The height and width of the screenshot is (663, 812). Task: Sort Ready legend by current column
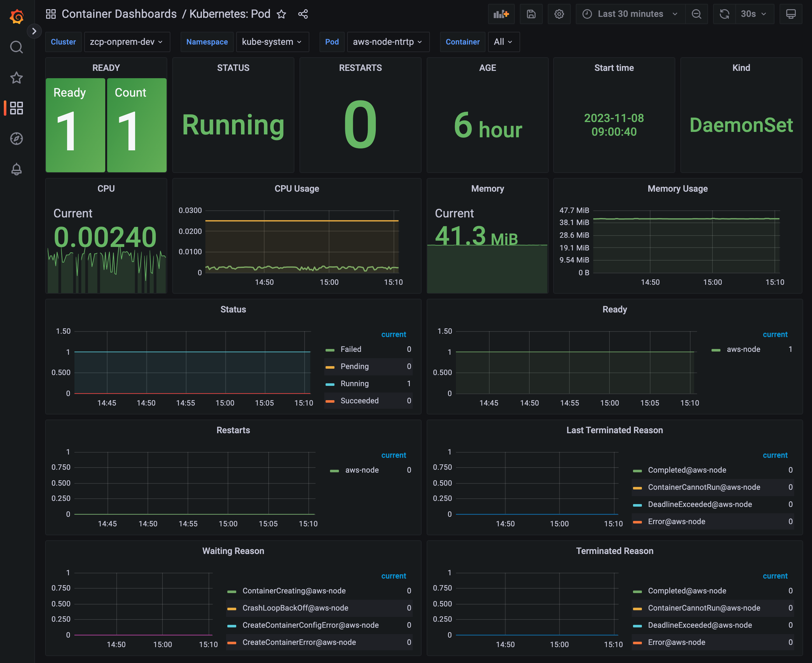coord(775,334)
